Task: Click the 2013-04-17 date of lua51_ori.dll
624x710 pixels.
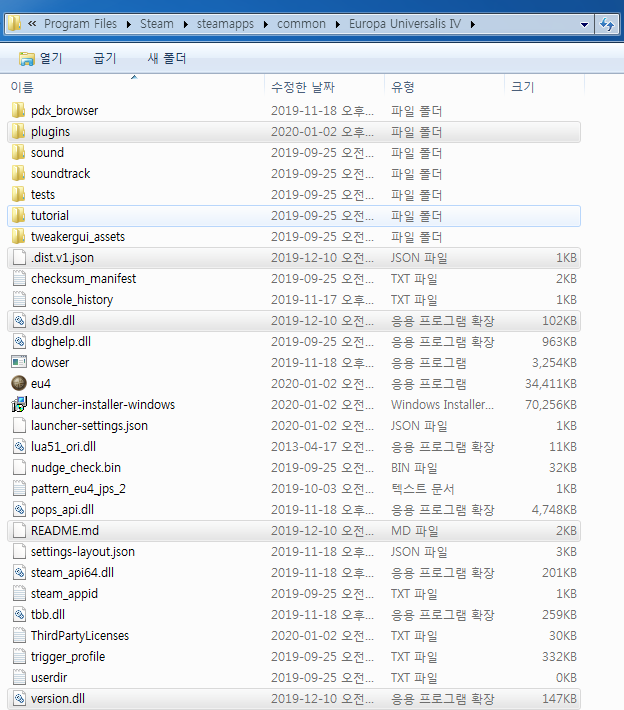Action: (322, 447)
